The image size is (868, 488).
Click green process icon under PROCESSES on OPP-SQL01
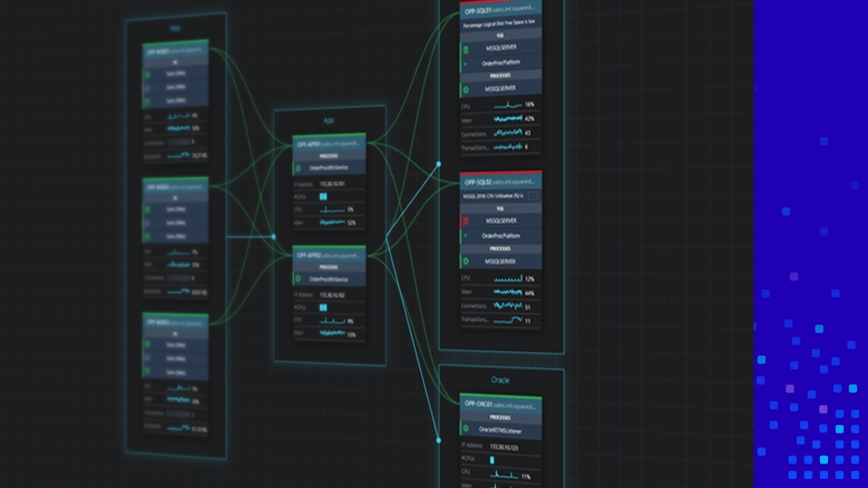pos(465,89)
